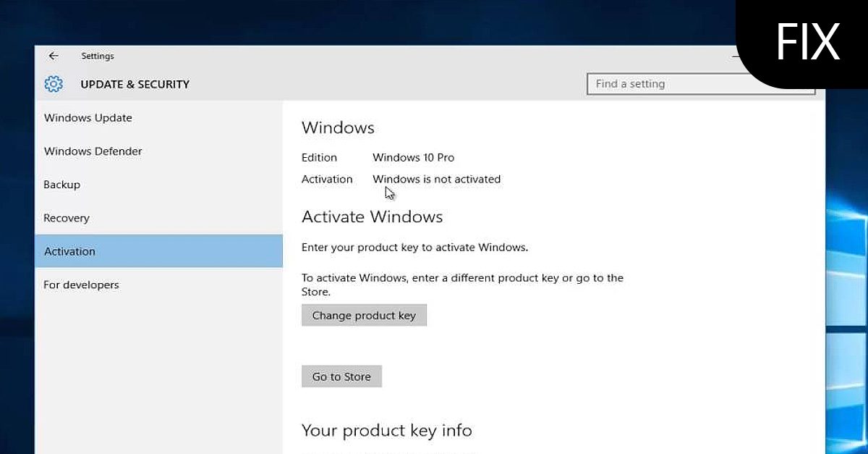Open Windows Defender settings
The image size is (868, 454).
coord(93,151)
